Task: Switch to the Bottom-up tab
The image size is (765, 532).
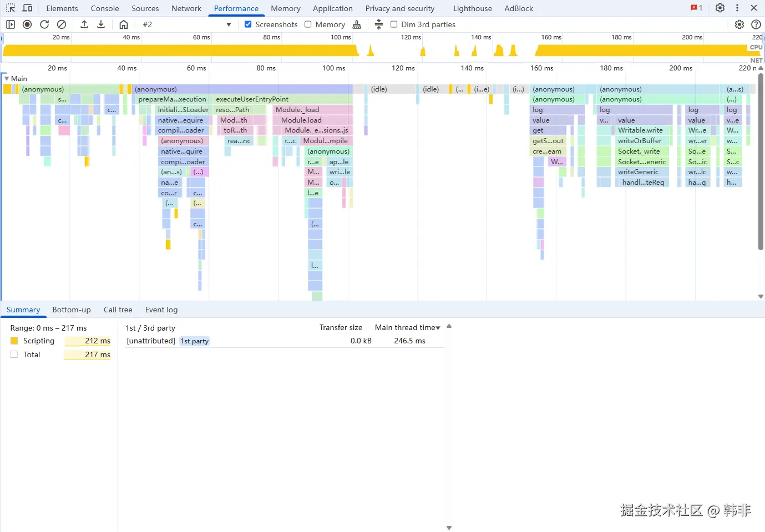Action: point(72,310)
